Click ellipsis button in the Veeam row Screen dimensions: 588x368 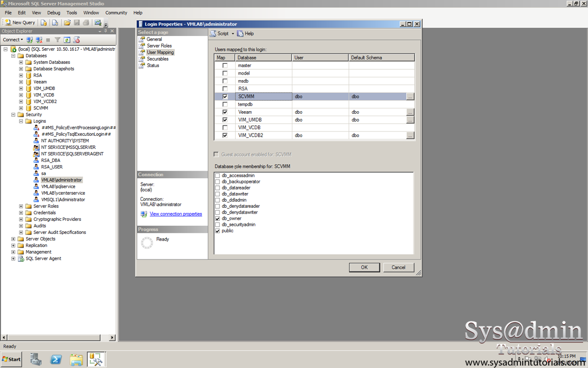tap(411, 112)
